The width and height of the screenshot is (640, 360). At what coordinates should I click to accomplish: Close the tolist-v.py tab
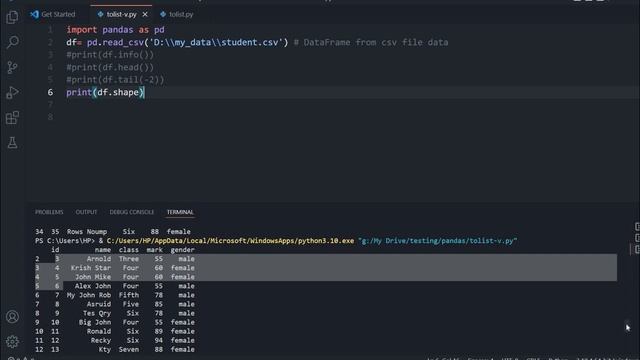tap(145, 14)
